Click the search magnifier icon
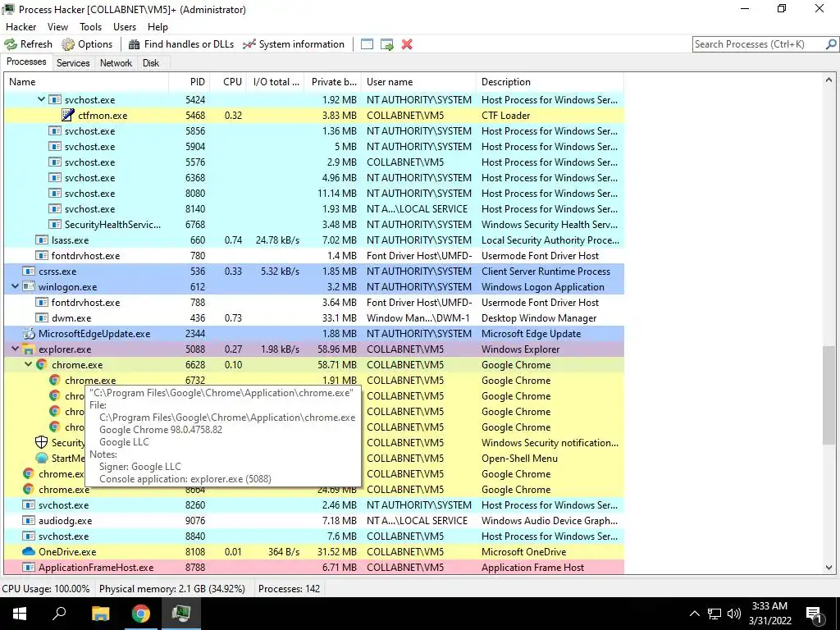 click(x=831, y=44)
